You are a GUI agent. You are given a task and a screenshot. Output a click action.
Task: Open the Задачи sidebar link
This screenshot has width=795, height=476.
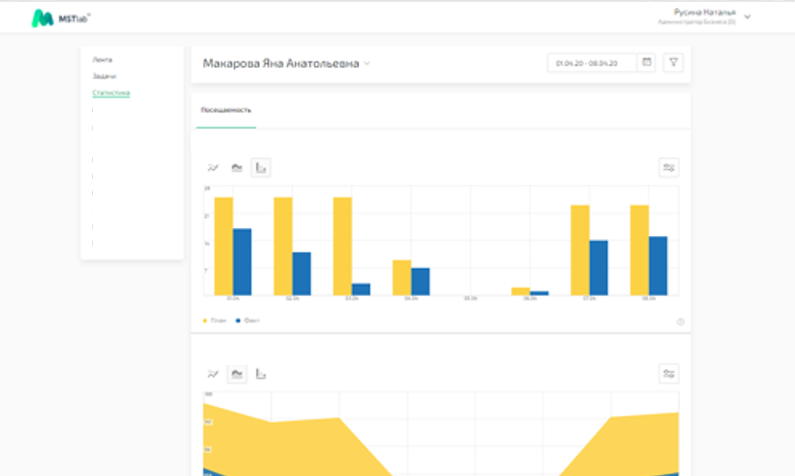tap(104, 76)
